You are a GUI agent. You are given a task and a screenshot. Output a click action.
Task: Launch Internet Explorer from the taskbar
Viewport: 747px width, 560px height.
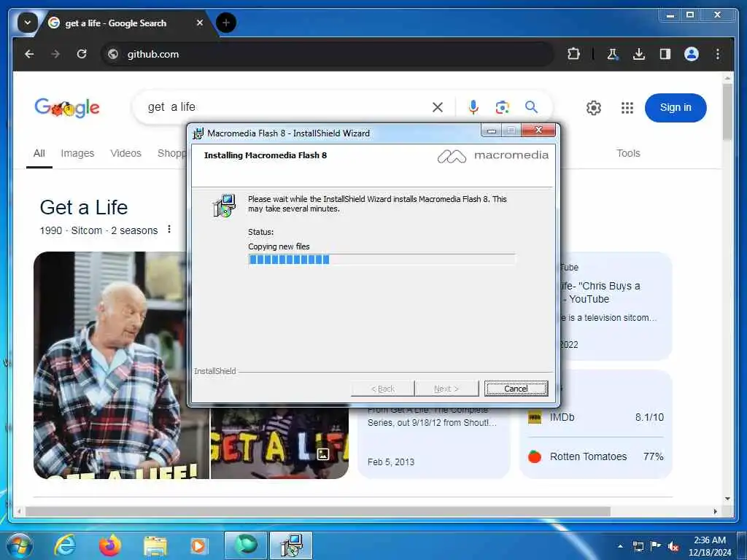(65, 545)
